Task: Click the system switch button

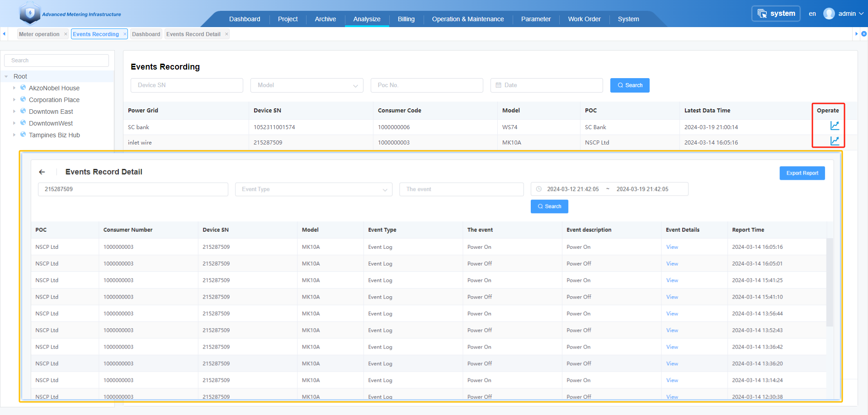Action: [x=776, y=14]
